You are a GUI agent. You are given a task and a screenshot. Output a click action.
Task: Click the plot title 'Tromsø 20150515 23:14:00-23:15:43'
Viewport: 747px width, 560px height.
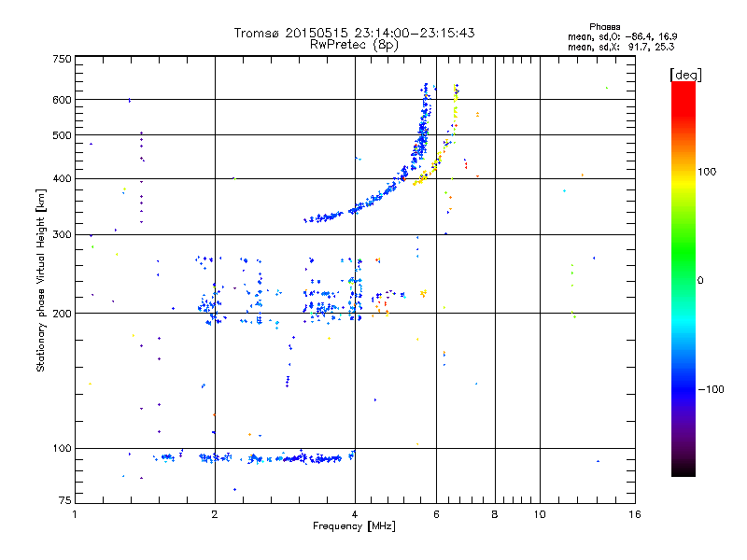point(354,33)
